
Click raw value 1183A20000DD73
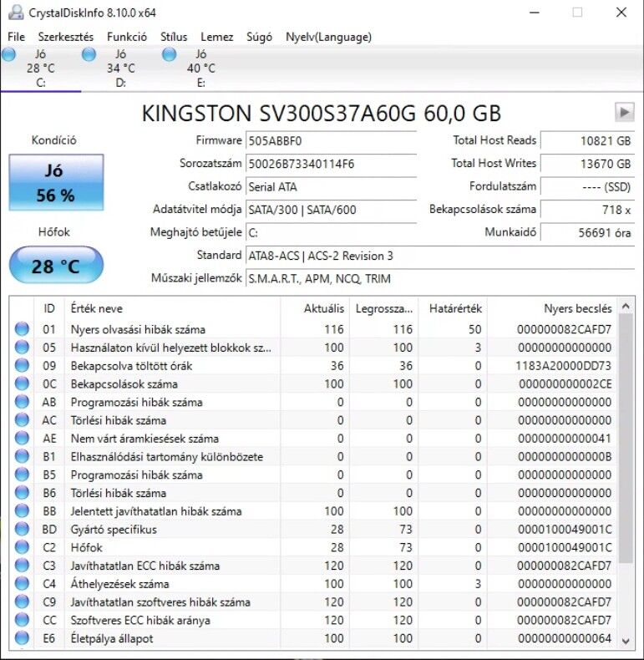pyautogui.click(x=563, y=365)
